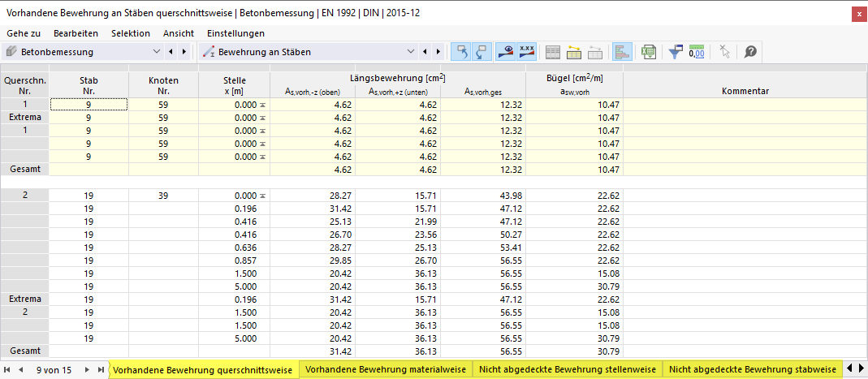Open the Gehe zu menu
Viewport: 868px width, 379px height.
[24, 33]
